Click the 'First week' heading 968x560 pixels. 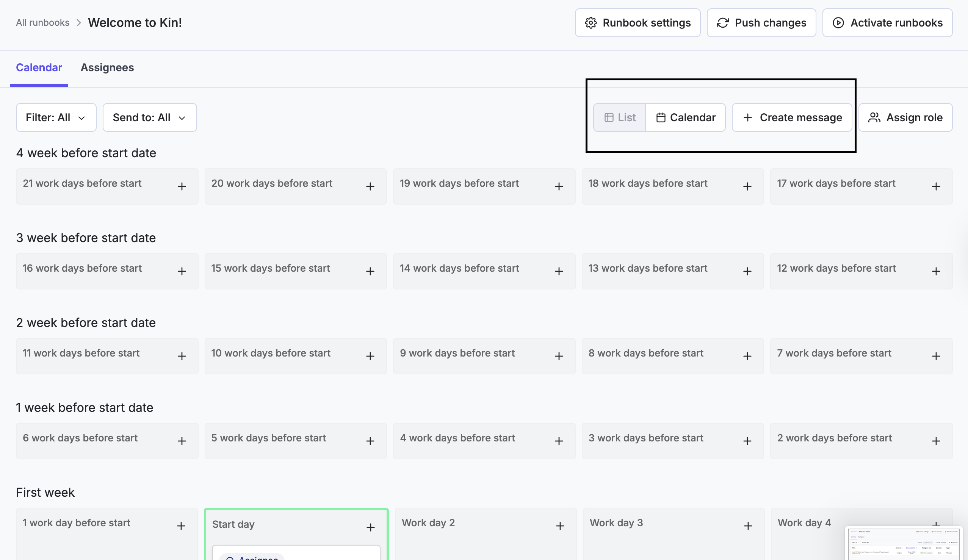click(45, 493)
